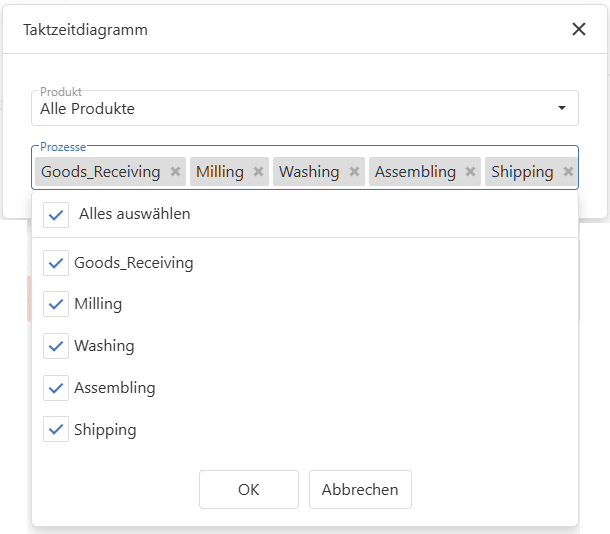Click the Taktzeitdiagramm dialog title
Image resolution: width=610 pixels, height=534 pixels.
point(86,30)
